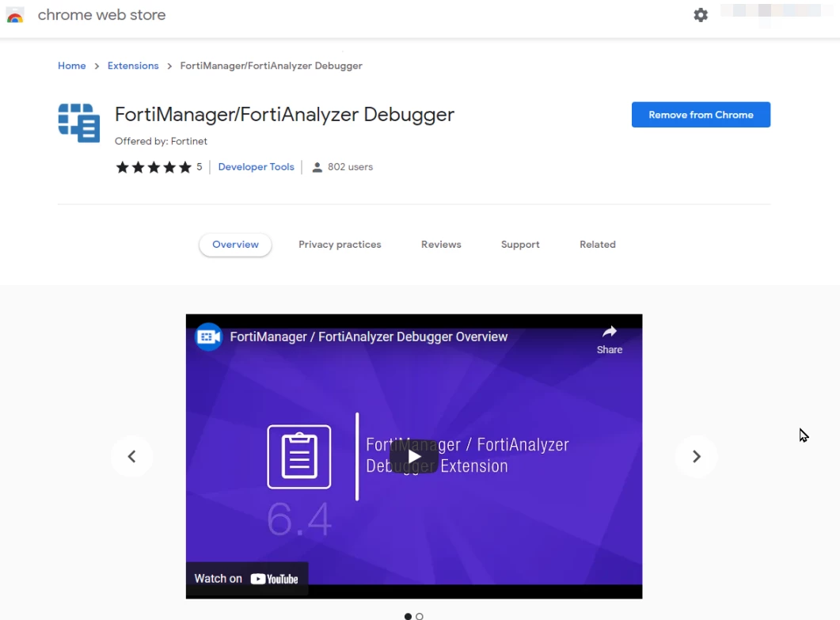Select the first carousel dot indicator
This screenshot has height=620, width=840.
click(x=409, y=617)
